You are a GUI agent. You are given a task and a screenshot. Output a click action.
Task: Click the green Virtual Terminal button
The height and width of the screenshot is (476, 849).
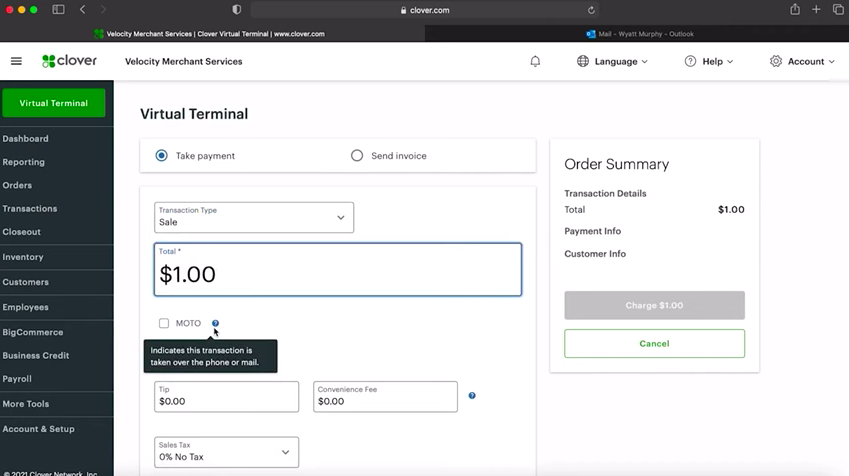[54, 103]
